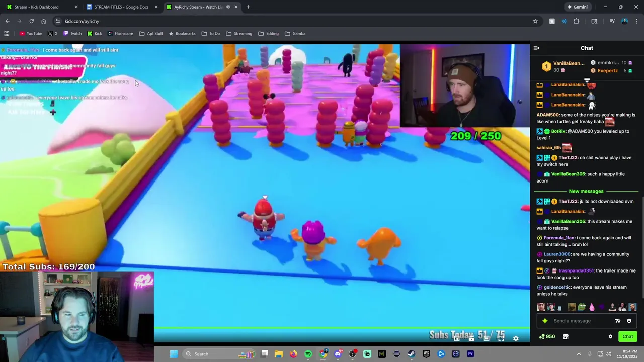Image resolution: width=644 pixels, height=362 pixels.
Task: Collapse chat with the arrow icon beside Chat title
Action: pos(536,48)
